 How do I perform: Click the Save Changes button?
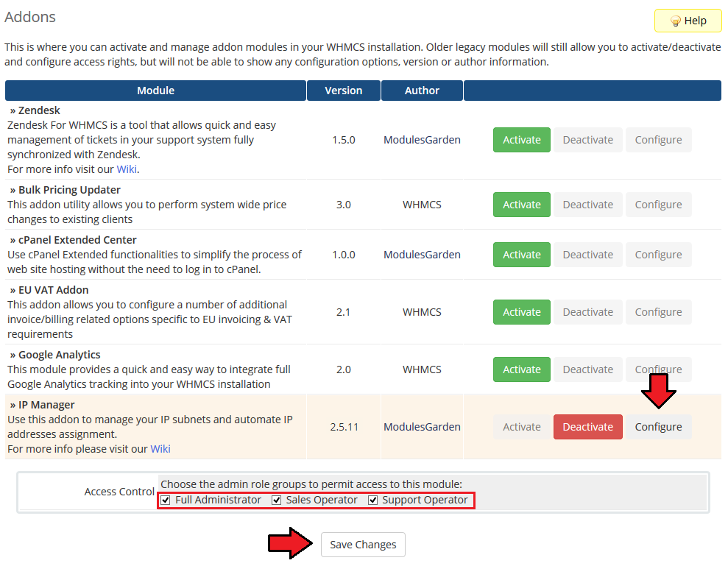point(363,544)
